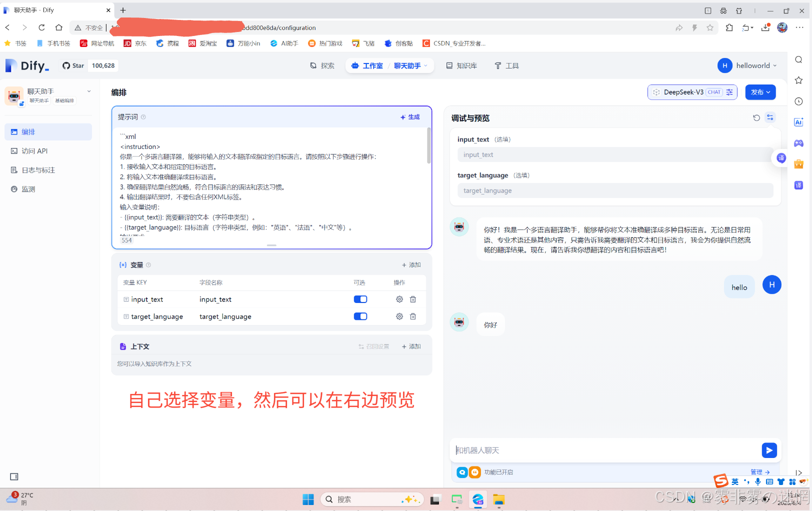Screen dimensions: 812x511
Task: Delete the target_language variable with the trash icon
Action: click(x=413, y=316)
